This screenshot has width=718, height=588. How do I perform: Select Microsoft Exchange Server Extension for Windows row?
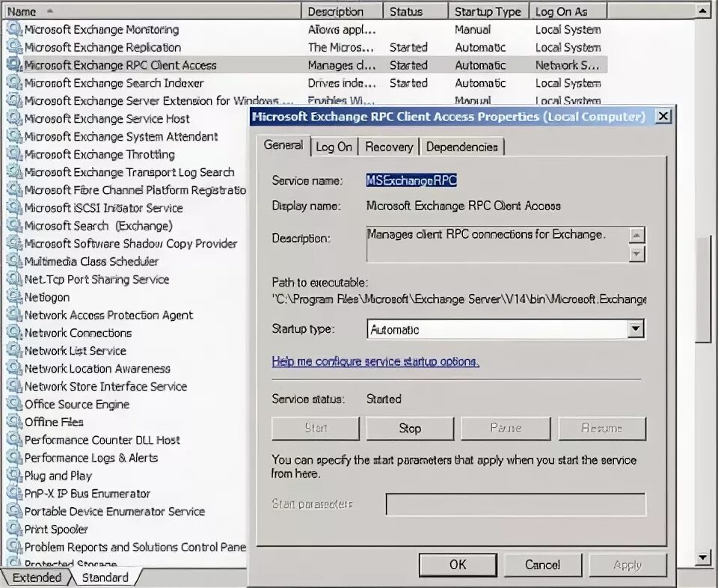tap(307, 101)
